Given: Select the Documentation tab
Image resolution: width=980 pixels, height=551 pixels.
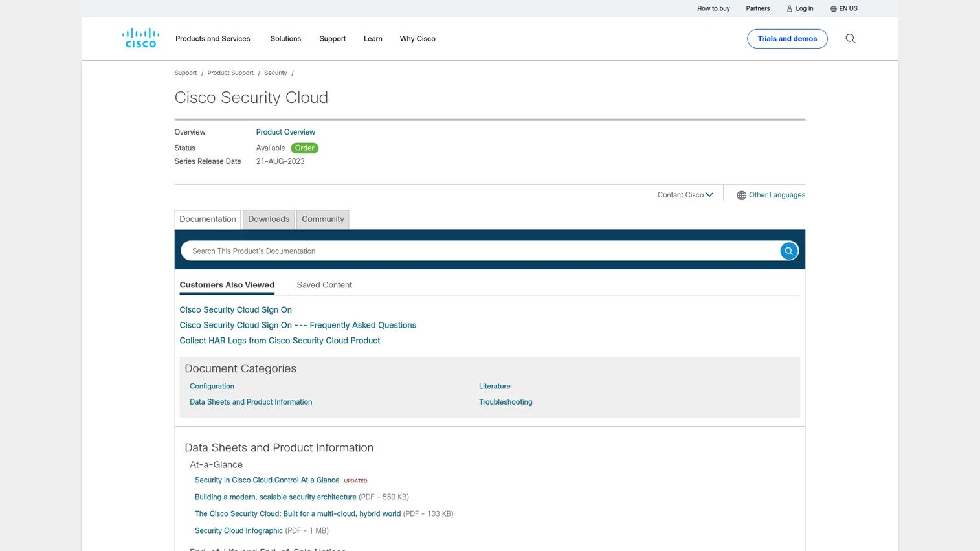Looking at the screenshot, I should click(x=208, y=219).
